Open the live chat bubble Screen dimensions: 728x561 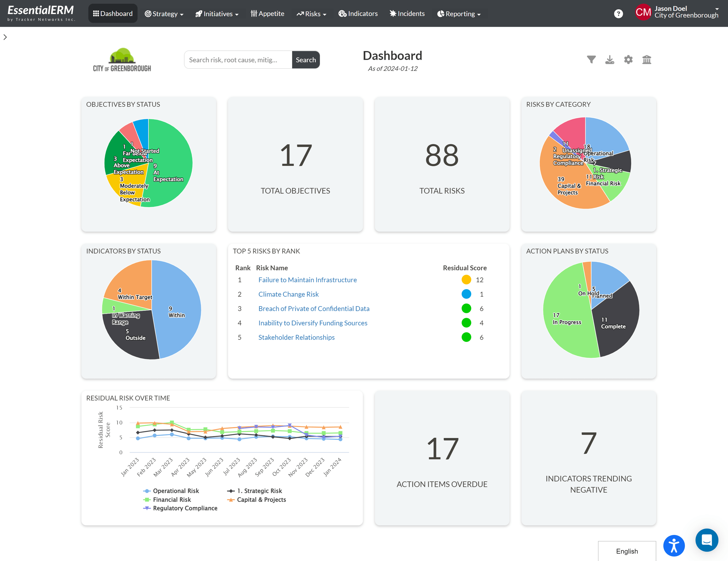pyautogui.click(x=707, y=541)
